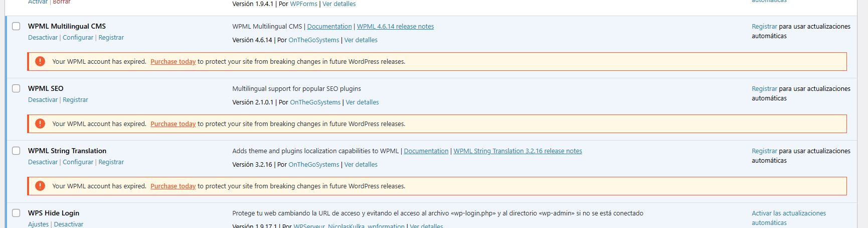Open OnTheGoSystems author link for WPML SEO
868x228 pixels.
[x=315, y=102]
